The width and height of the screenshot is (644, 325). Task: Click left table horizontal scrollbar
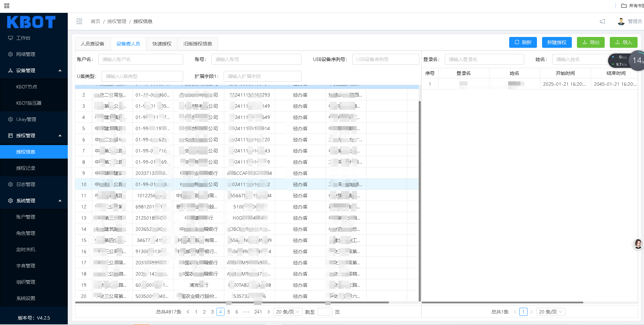[232, 302]
